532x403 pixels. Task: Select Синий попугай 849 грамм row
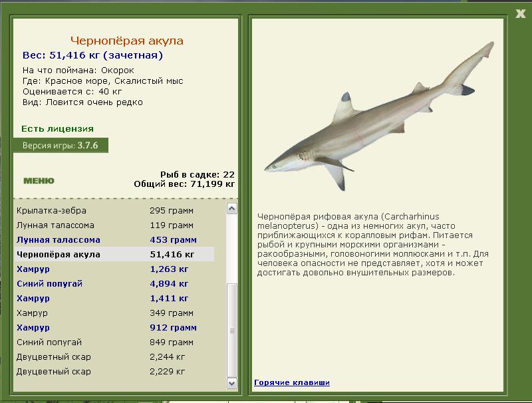tap(114, 342)
